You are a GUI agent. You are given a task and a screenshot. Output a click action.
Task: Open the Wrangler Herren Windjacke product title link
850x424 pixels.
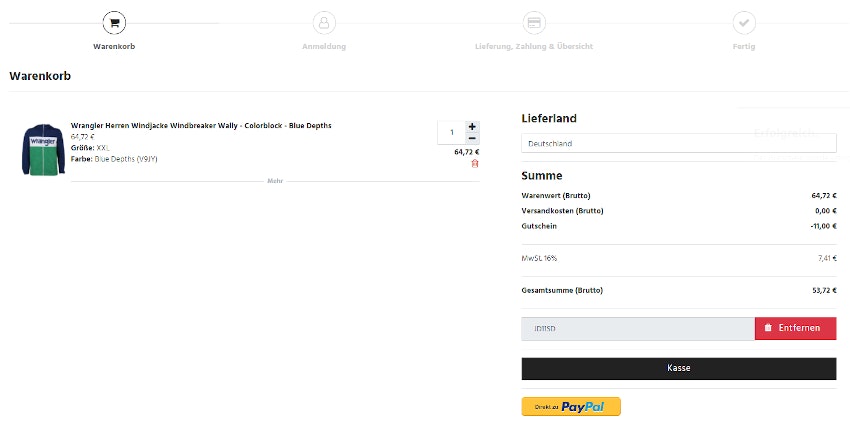pos(201,125)
